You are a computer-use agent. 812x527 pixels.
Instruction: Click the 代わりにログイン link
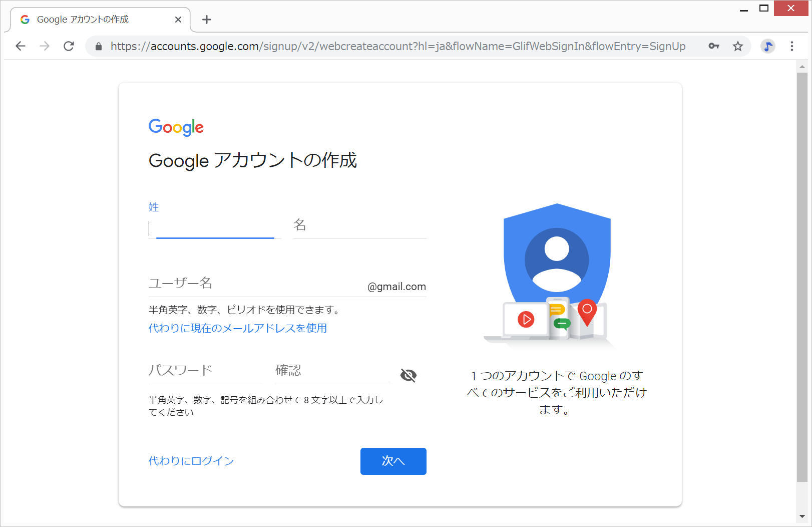click(191, 461)
